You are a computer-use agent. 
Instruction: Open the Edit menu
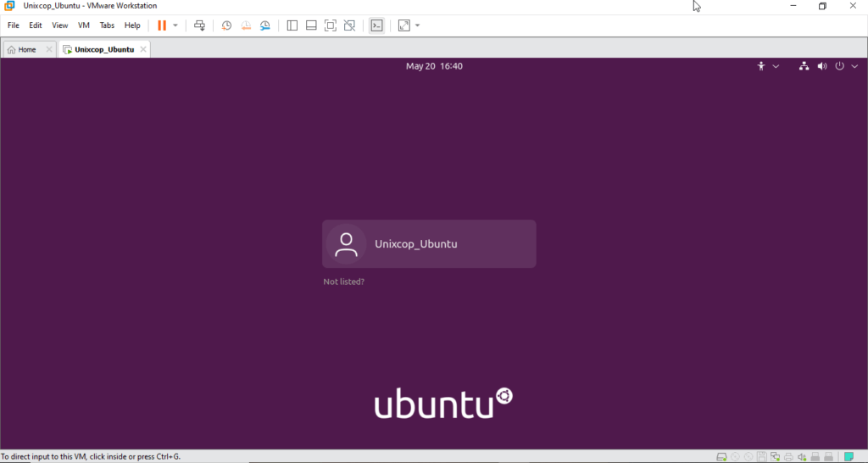coord(36,25)
